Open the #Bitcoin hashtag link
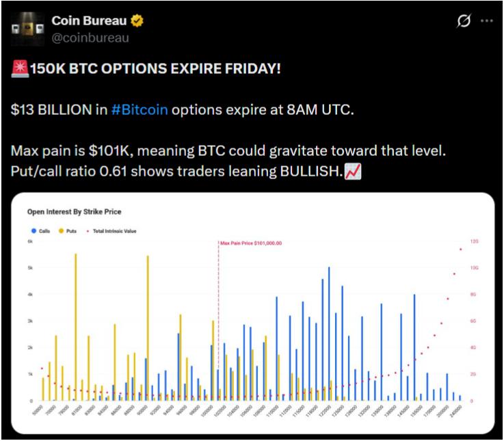Image resolution: width=504 pixels, height=441 pixels. 139,110
